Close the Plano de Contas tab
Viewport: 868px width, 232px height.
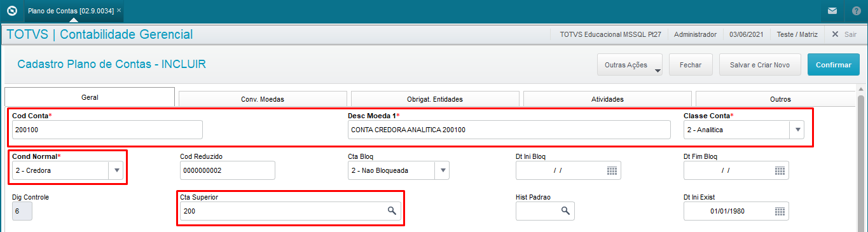[119, 11]
